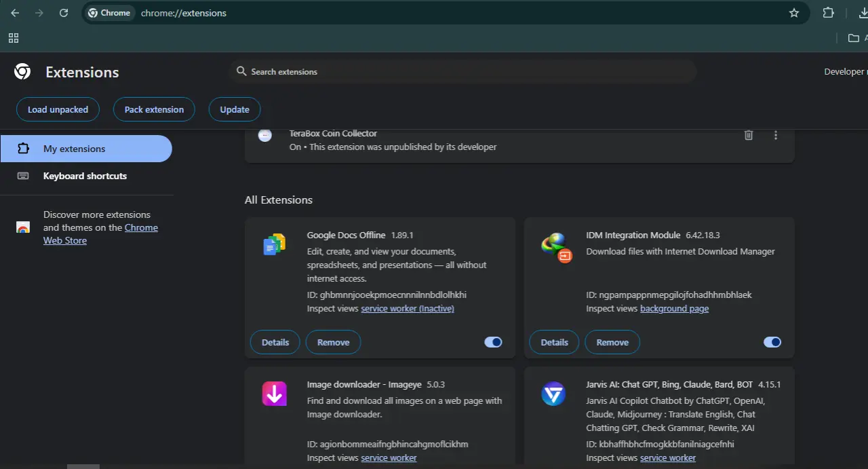Click the Imageye extension ID text

[388, 444]
